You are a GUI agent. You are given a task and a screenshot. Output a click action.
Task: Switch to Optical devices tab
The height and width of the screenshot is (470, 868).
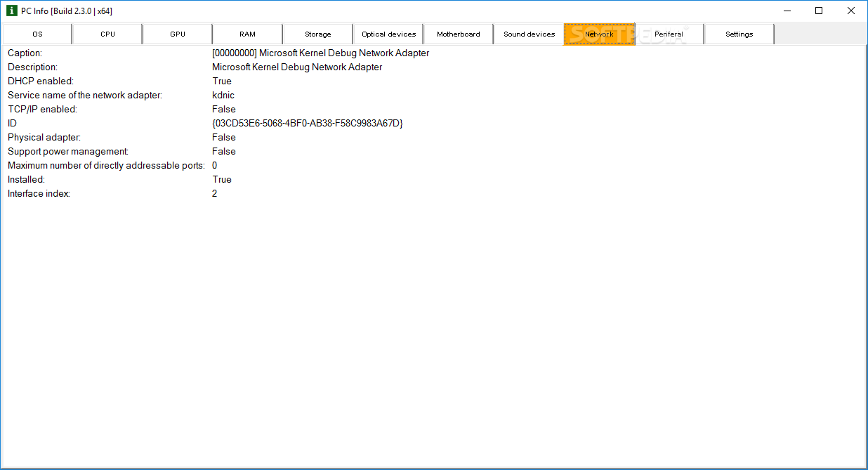tap(388, 34)
